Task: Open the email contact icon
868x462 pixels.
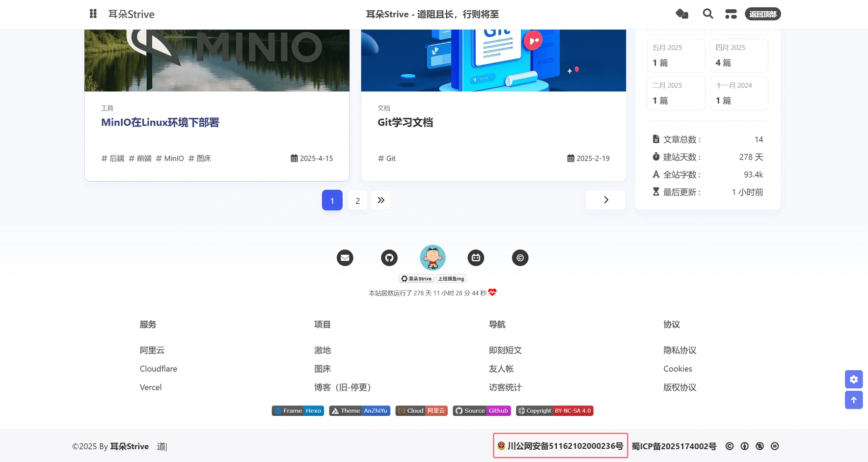Action: [345, 257]
